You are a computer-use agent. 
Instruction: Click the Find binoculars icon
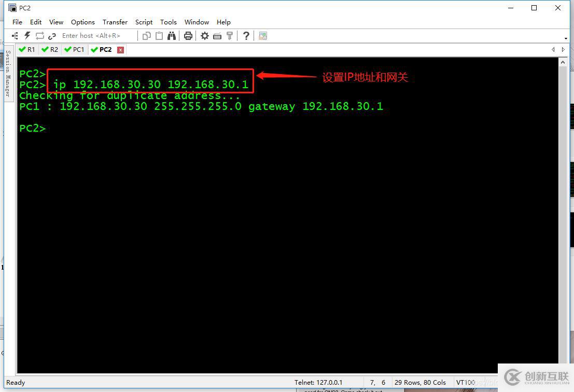(172, 36)
